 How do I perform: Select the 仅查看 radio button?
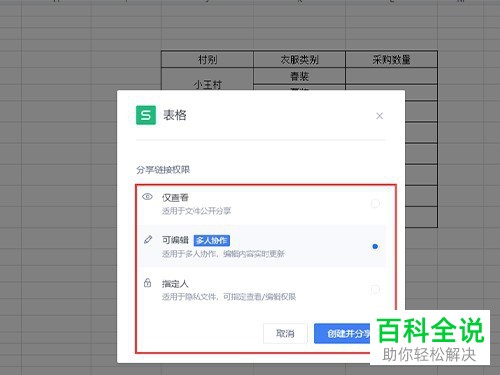click(x=375, y=203)
